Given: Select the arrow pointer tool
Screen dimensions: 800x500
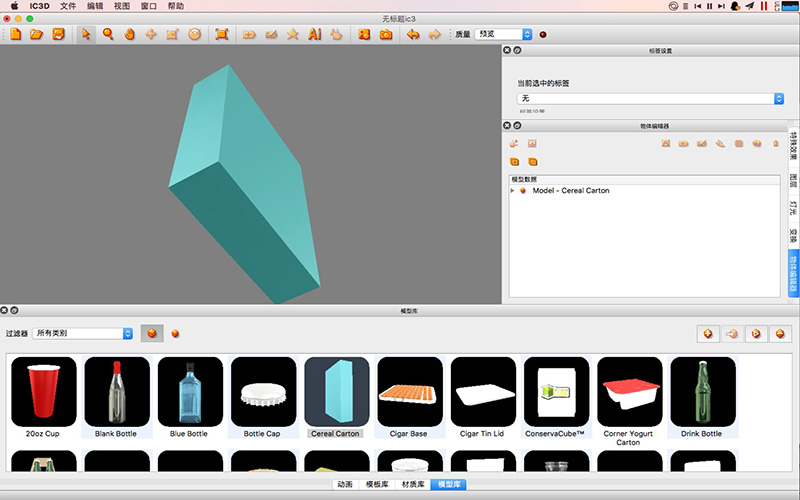Looking at the screenshot, I should click(x=86, y=34).
